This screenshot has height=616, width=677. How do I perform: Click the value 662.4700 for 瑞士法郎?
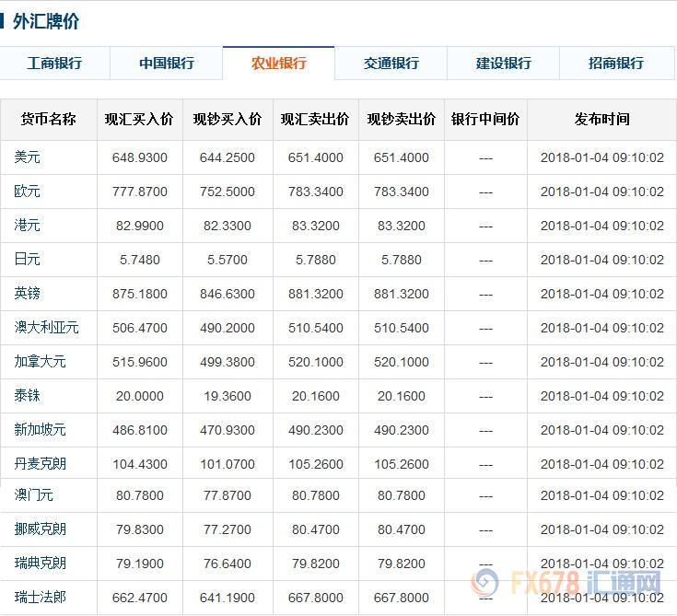(x=139, y=598)
